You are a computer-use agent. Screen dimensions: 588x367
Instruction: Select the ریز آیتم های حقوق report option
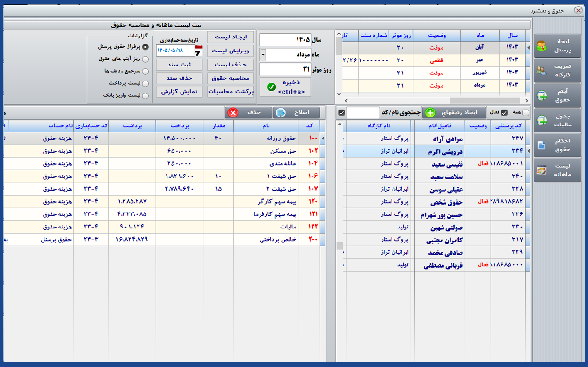pyautogui.click(x=145, y=59)
